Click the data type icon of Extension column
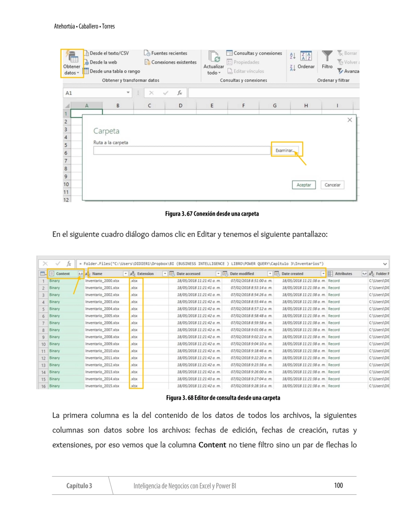The width and height of the screenshot is (411, 532). tap(133, 274)
